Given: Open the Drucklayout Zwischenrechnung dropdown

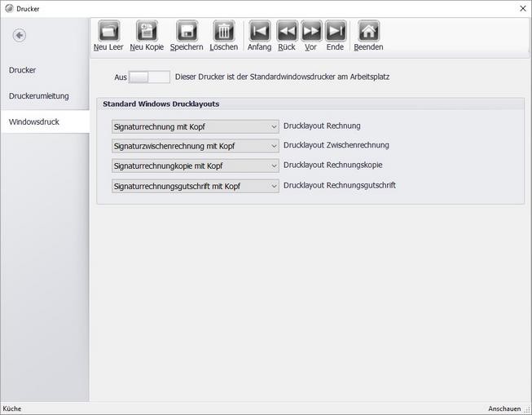Looking at the screenshot, I should click(x=195, y=146).
